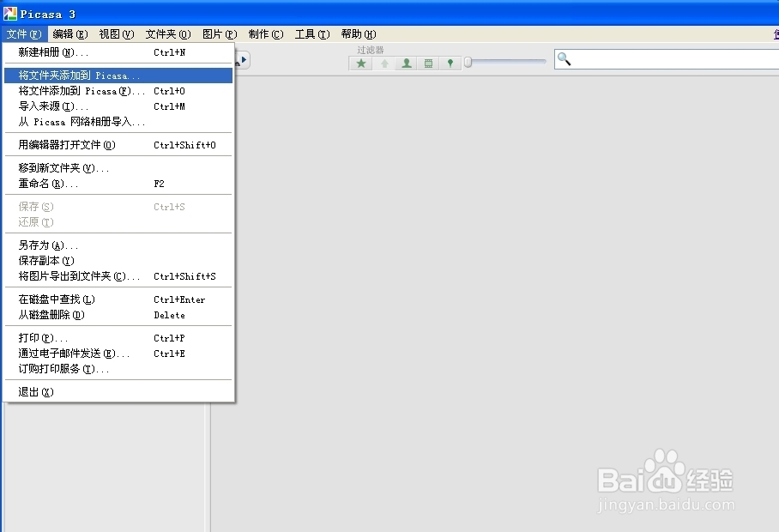Open the 视图(V) menu
The image size is (779, 532).
(117, 34)
